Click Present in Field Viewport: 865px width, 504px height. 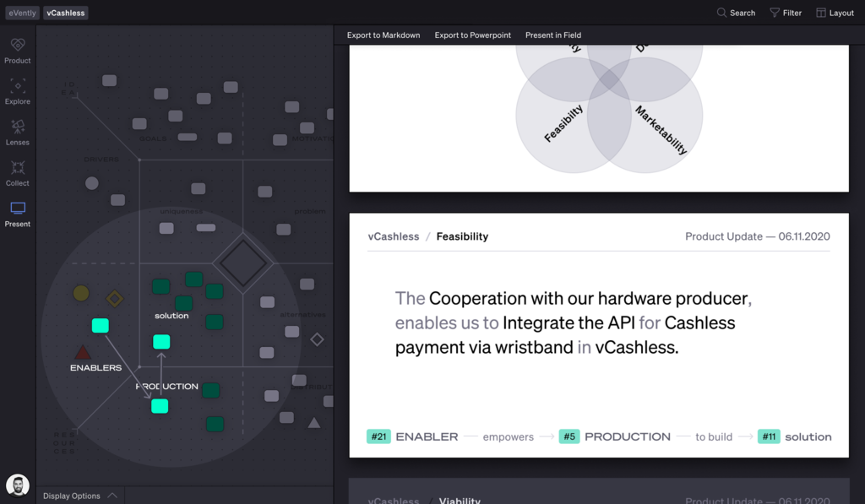tap(553, 35)
